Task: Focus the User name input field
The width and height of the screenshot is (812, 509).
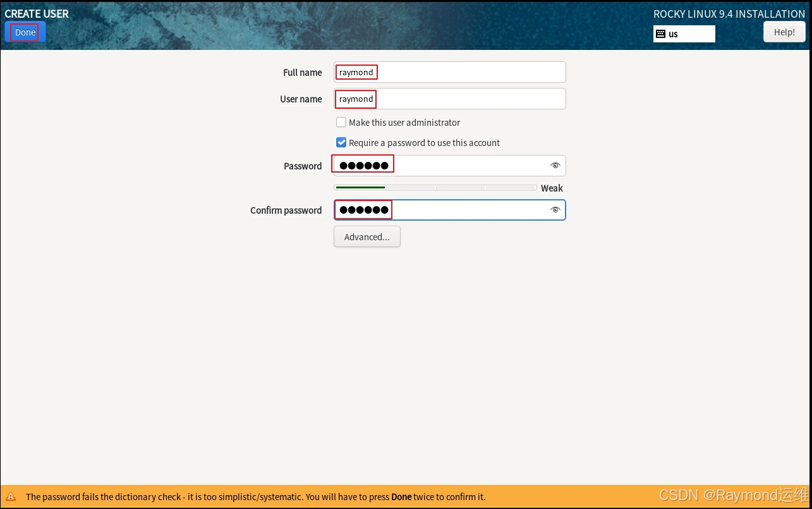Action: [450, 99]
